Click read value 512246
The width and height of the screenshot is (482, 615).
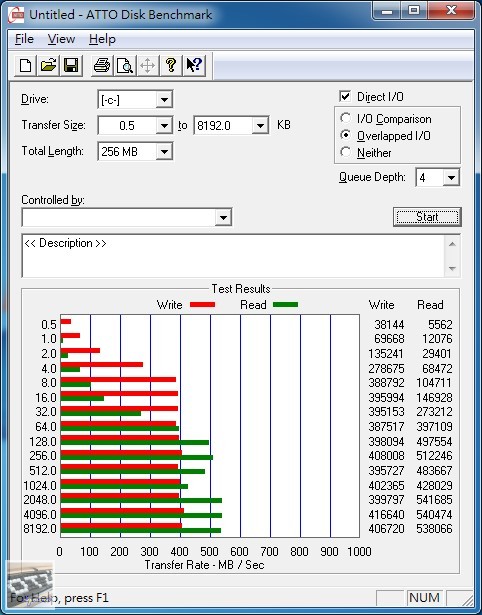click(x=435, y=455)
